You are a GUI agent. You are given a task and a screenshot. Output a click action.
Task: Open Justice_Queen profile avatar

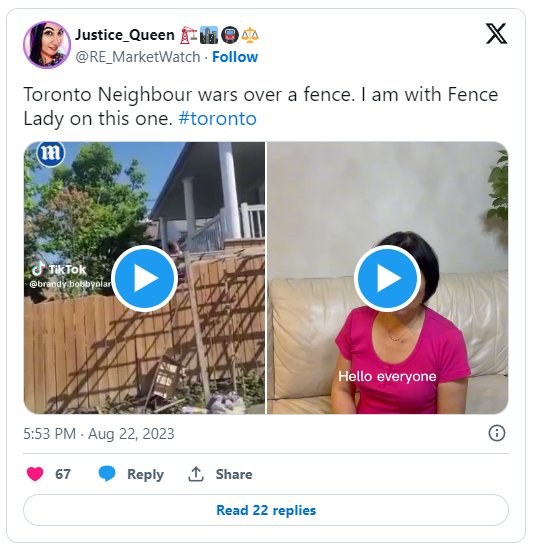pyautogui.click(x=47, y=45)
